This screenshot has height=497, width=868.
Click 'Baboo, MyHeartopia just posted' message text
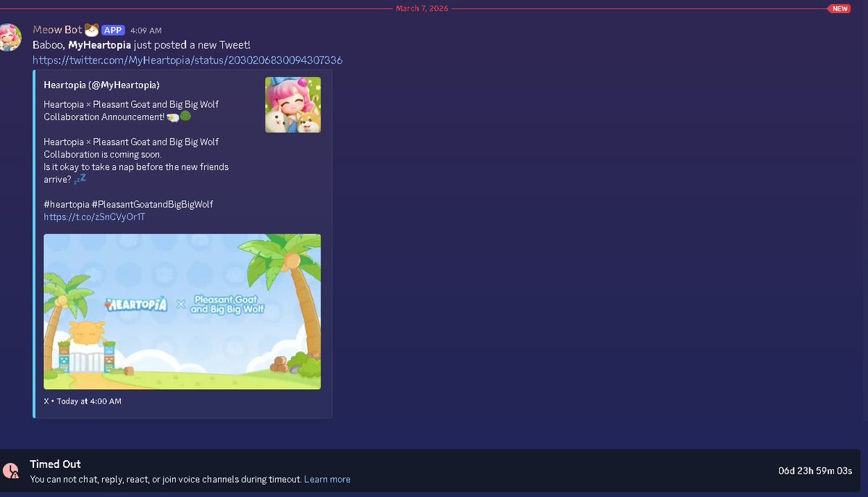pos(141,45)
